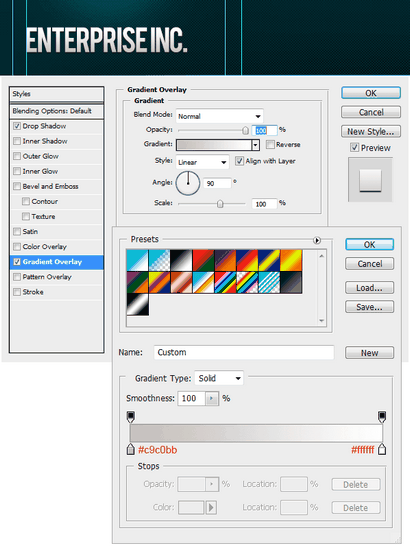The width and height of the screenshot is (410, 555).
Task: Select the right opacity stop above gradient
Action: 382,417
